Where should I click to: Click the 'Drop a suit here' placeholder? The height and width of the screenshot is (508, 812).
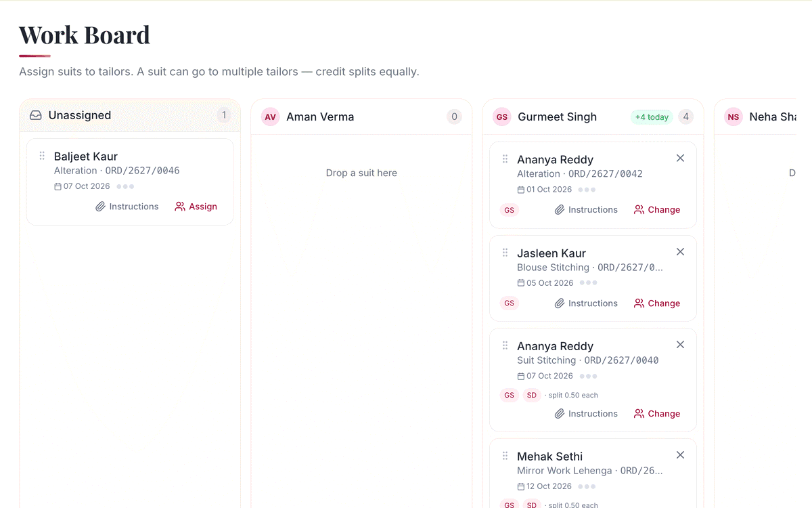(361, 173)
